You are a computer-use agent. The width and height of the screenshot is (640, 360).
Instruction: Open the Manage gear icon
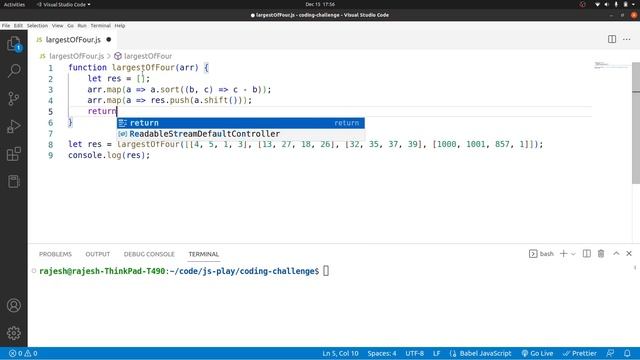14,333
